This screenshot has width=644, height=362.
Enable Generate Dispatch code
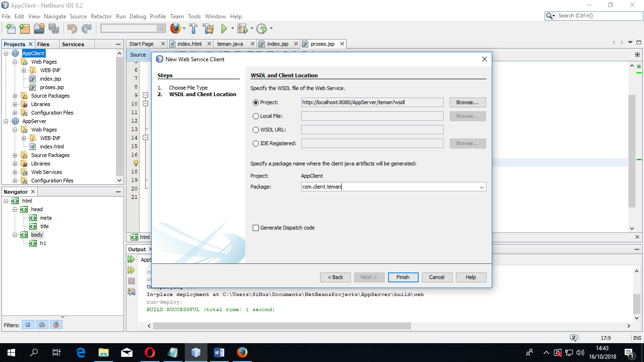tap(256, 228)
